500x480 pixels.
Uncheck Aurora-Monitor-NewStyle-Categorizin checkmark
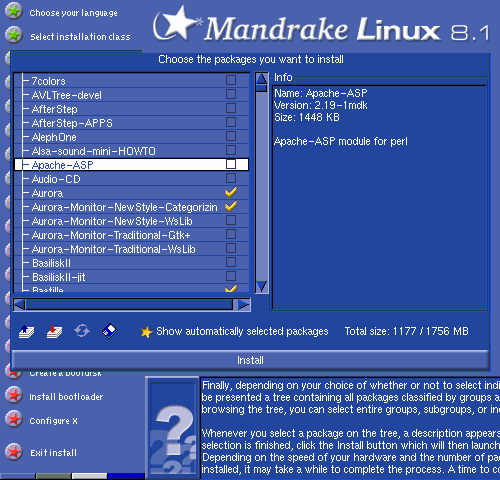[x=231, y=206]
